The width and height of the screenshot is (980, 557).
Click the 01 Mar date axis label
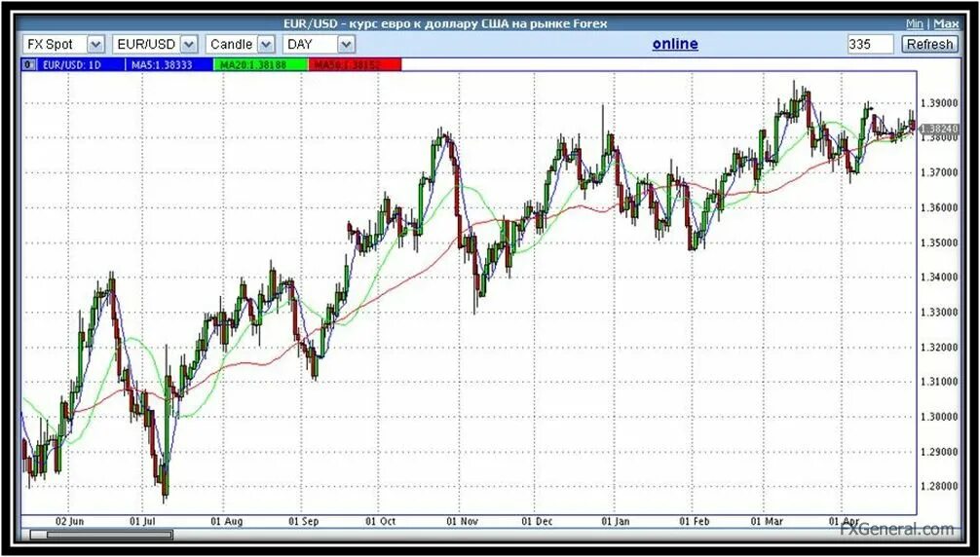pyautogui.click(x=767, y=521)
